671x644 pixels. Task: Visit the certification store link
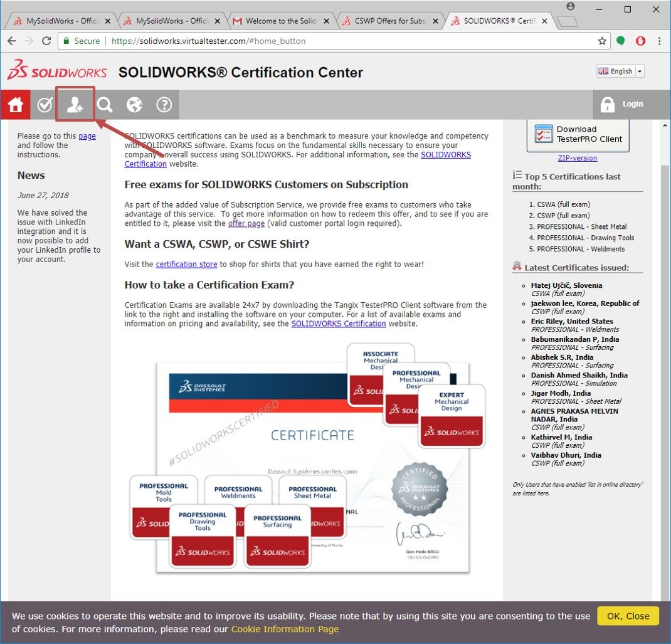(186, 263)
